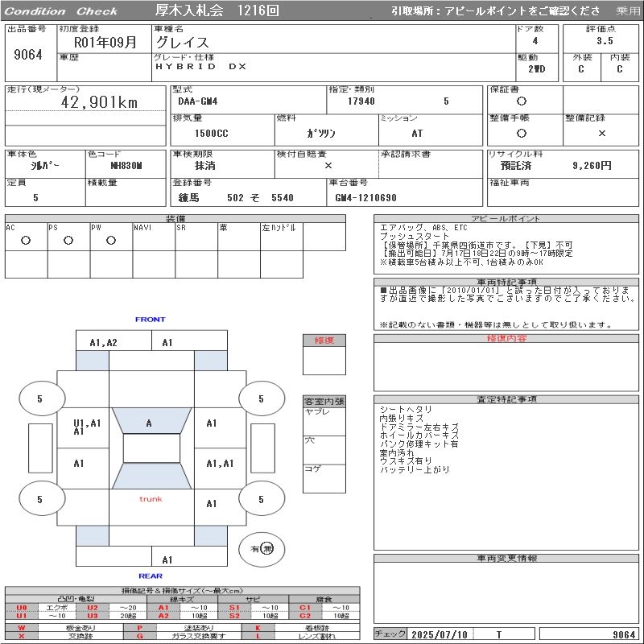
Task: Click the Condition Check header title
Action: [61, 11]
